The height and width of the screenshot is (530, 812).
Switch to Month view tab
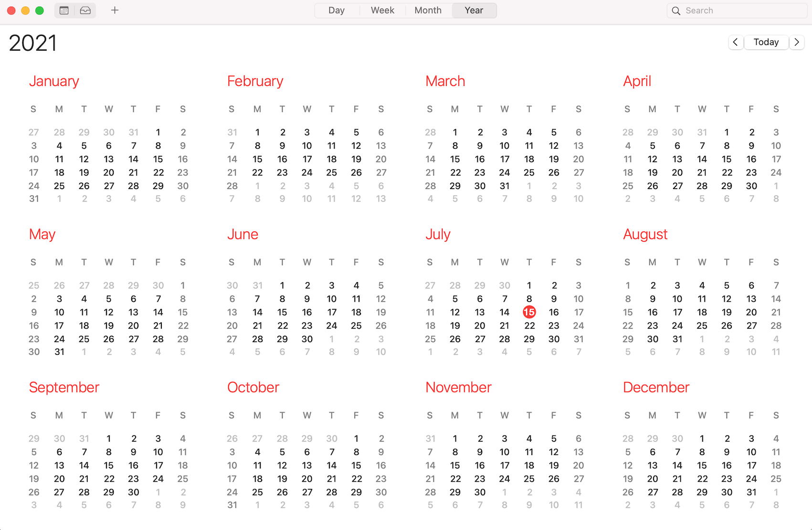[428, 11]
